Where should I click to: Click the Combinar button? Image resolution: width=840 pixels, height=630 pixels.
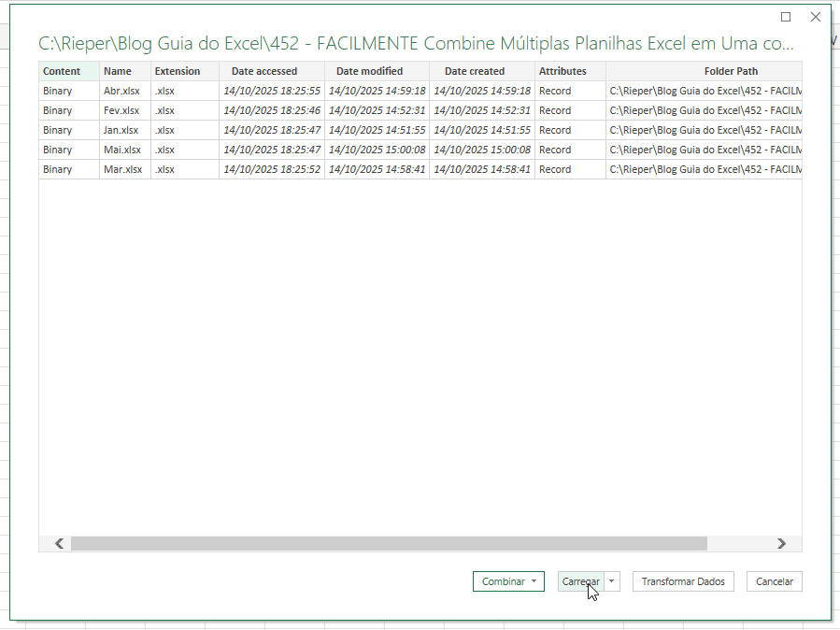pyautogui.click(x=503, y=581)
